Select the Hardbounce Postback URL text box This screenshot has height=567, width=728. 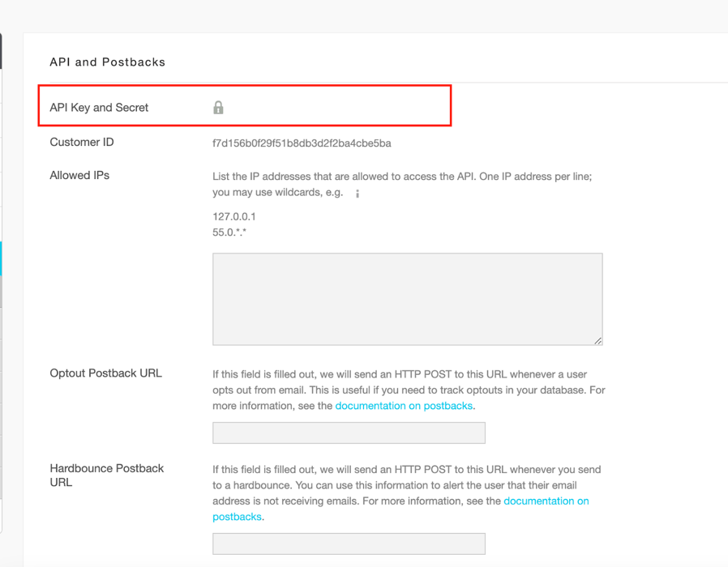tap(349, 544)
